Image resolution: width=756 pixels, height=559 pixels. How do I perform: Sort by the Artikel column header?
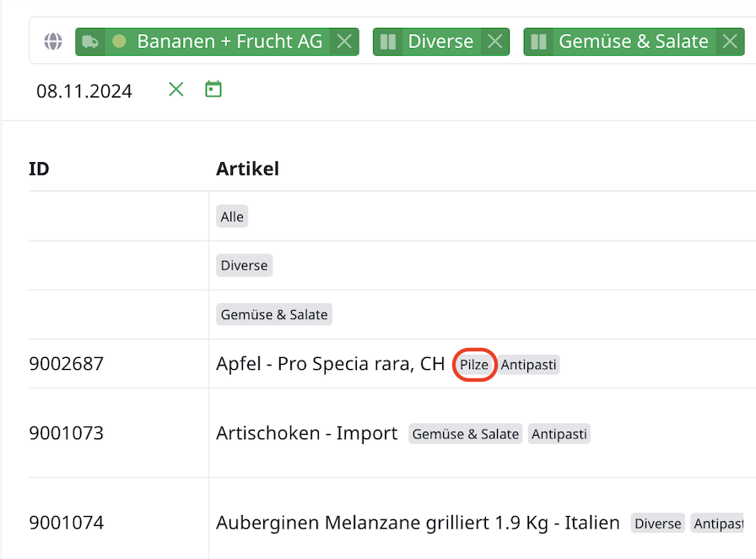pyautogui.click(x=247, y=169)
